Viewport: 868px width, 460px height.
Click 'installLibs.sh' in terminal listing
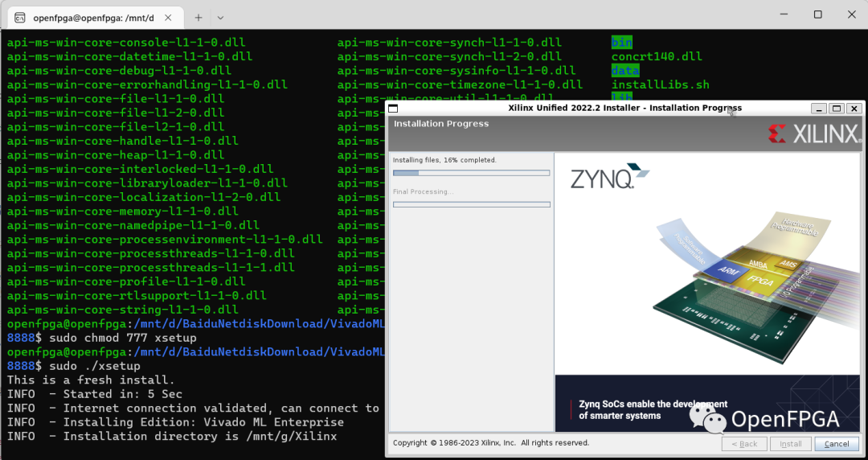[x=661, y=84]
